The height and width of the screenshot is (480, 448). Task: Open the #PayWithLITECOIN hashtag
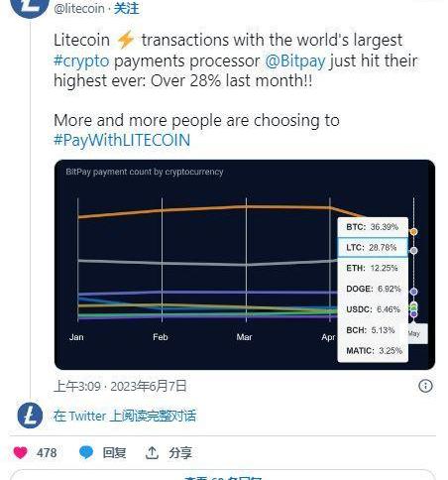(122, 140)
